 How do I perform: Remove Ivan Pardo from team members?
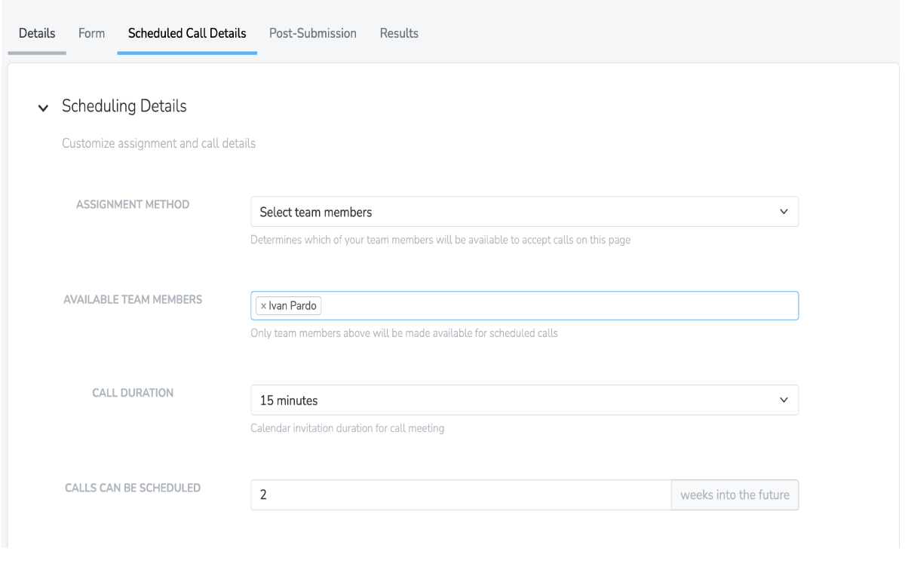pyautogui.click(x=263, y=306)
